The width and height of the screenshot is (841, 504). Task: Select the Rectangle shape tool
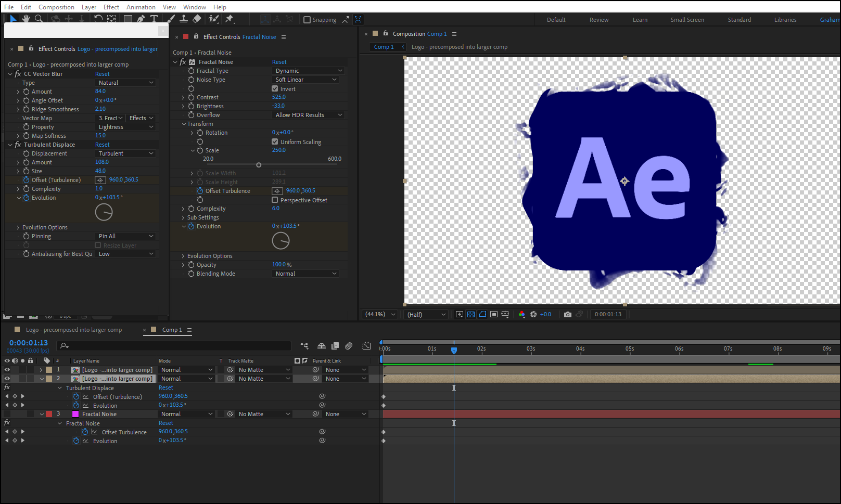click(128, 19)
